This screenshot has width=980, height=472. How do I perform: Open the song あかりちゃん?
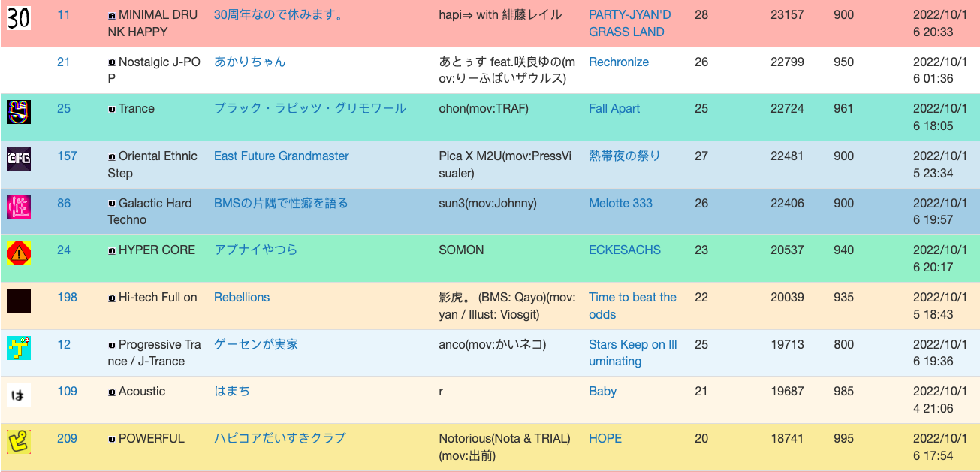(x=249, y=62)
